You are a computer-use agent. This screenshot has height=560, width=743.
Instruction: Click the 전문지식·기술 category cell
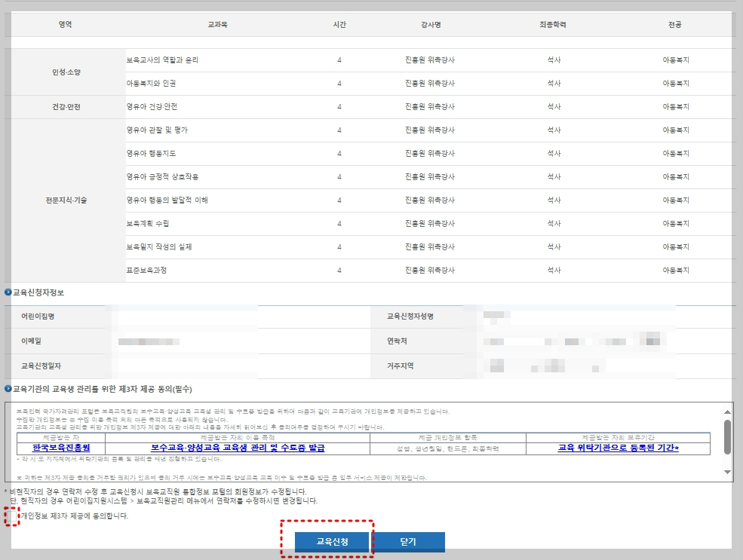[66, 200]
